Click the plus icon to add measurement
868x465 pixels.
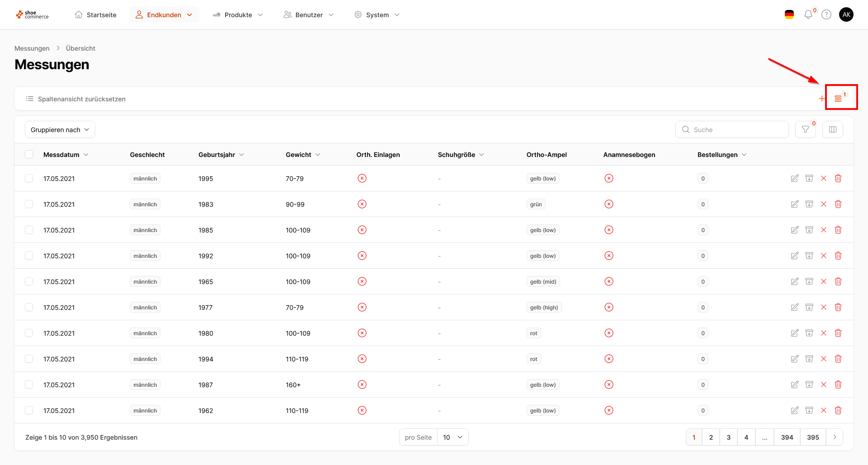(x=821, y=99)
